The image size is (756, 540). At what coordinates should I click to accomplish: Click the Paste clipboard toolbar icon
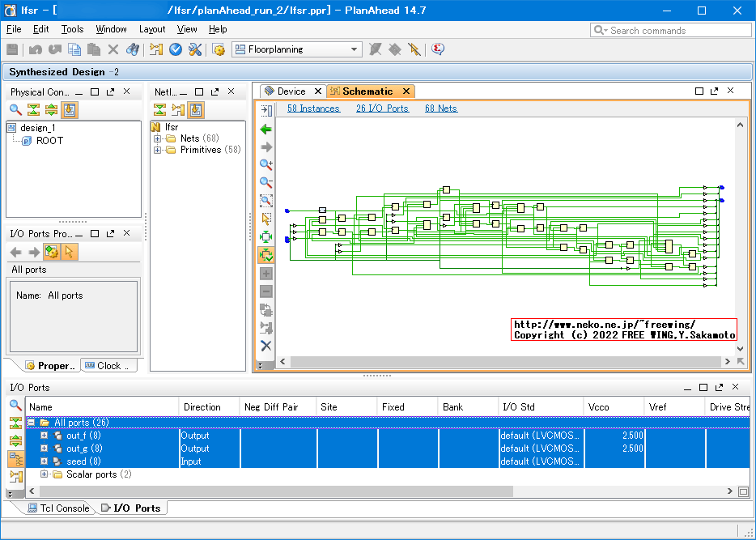(x=94, y=49)
